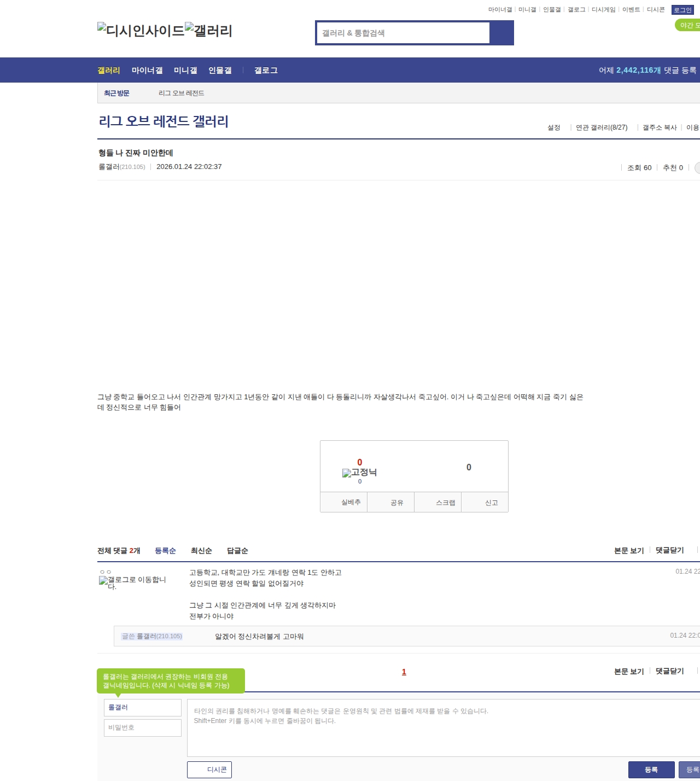Open 디시콘 in the top utility links
Viewport: 700px width, 781px height.
(656, 10)
